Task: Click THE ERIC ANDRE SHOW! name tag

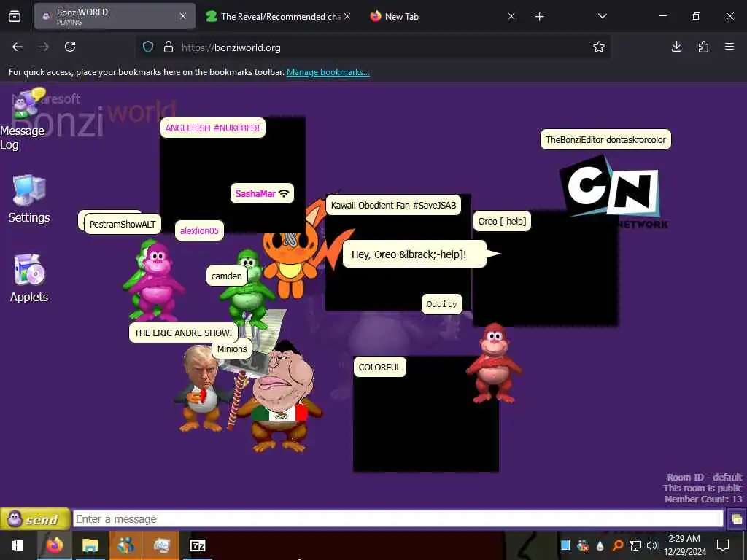Action: [x=183, y=332]
